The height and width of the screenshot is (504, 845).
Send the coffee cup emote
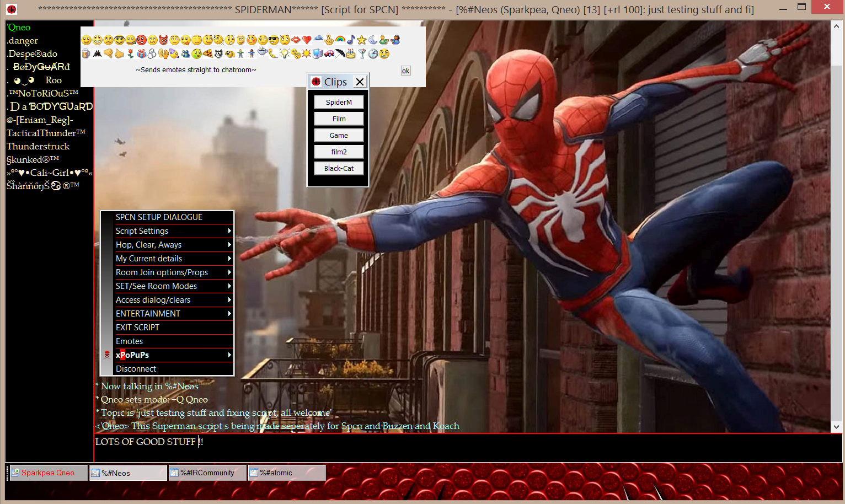click(263, 51)
